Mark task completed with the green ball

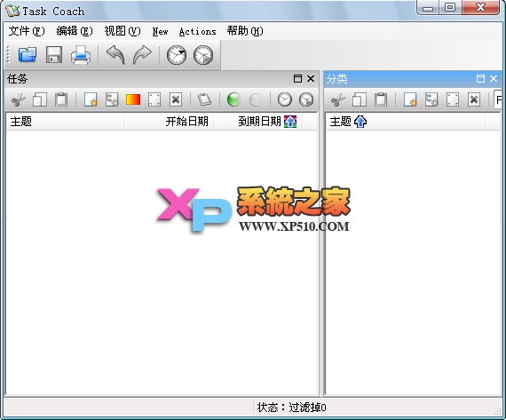[233, 99]
